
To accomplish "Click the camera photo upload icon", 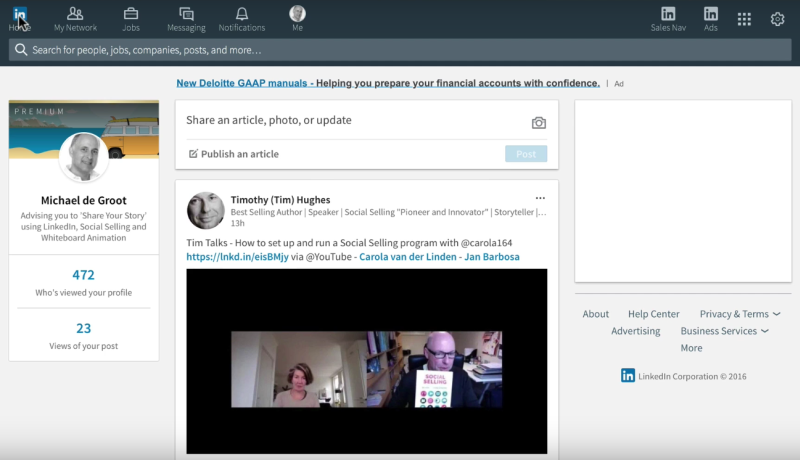I will pos(538,123).
